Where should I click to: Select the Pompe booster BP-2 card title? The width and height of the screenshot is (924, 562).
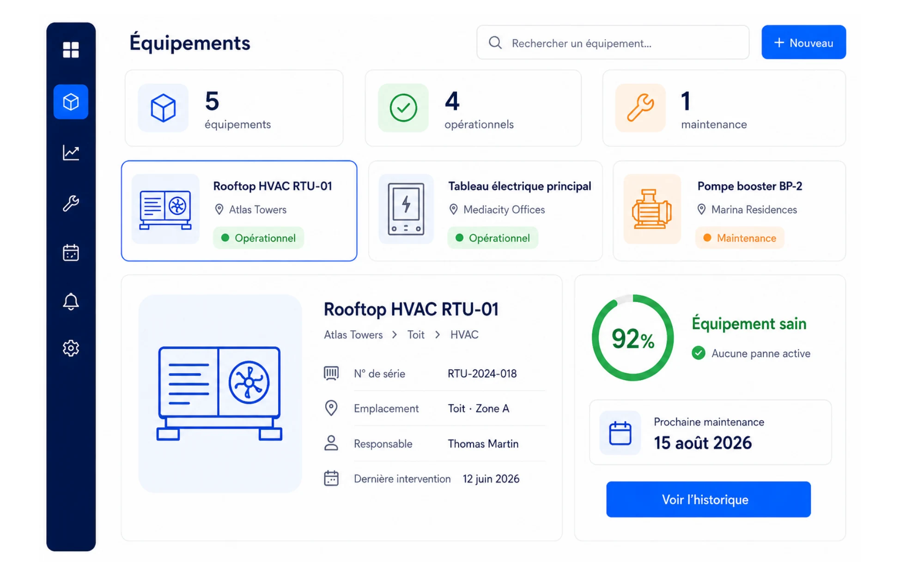pyautogui.click(x=750, y=186)
